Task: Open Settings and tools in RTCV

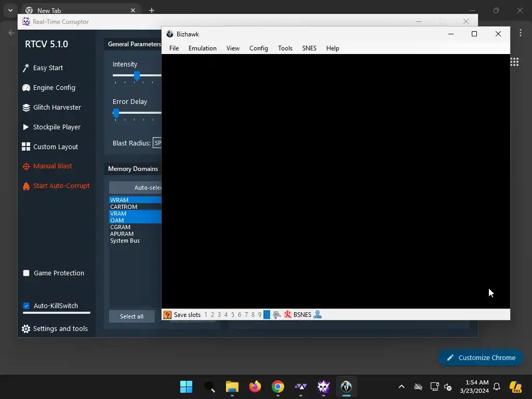Action: [55, 328]
